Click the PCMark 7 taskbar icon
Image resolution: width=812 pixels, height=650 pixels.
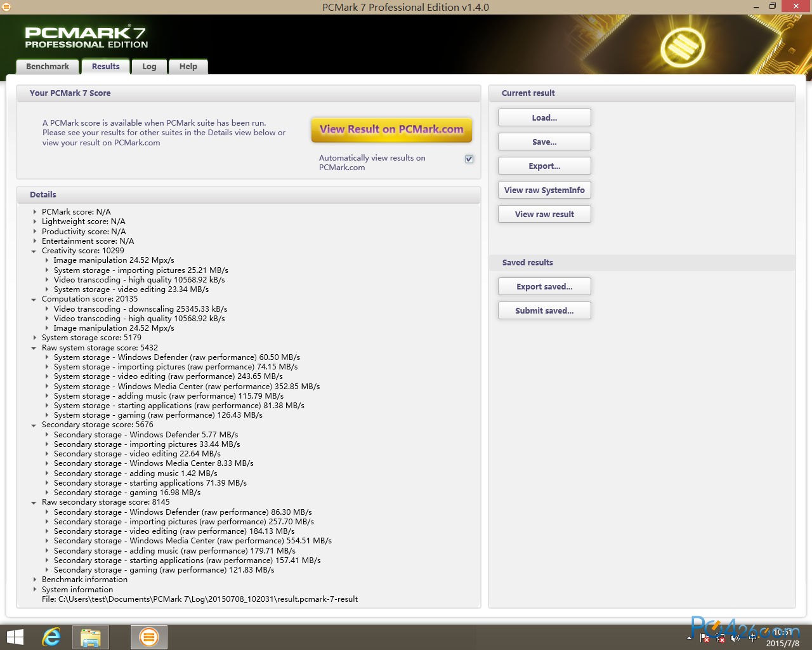pos(149,637)
